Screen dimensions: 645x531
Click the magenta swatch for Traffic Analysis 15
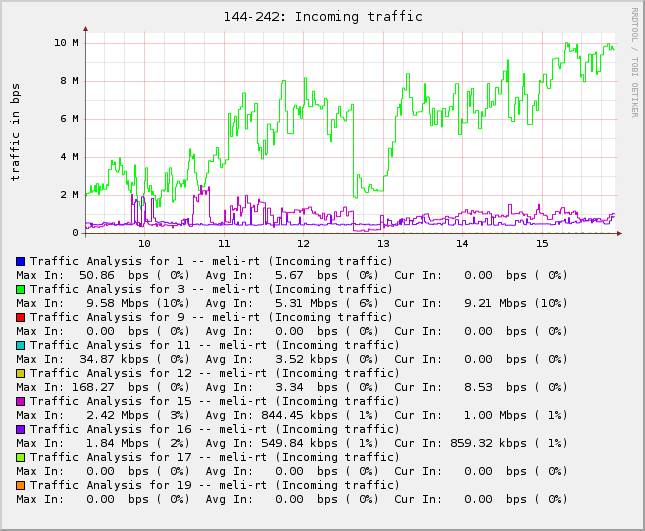click(x=21, y=401)
